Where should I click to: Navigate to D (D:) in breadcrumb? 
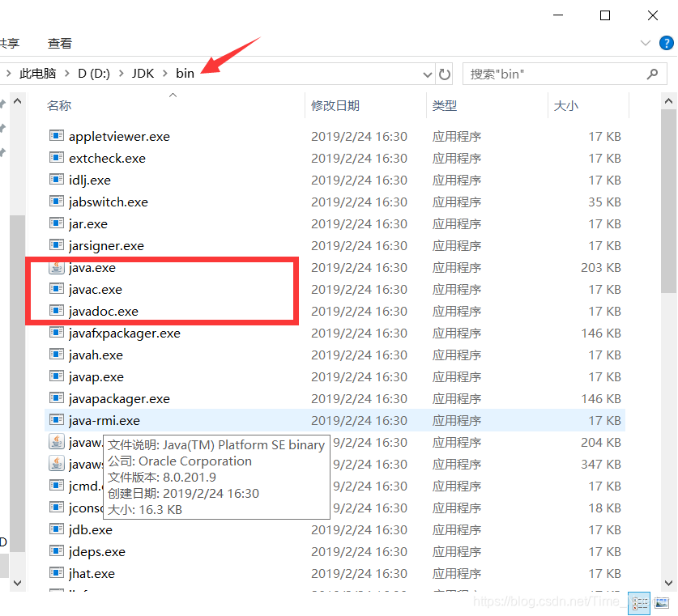(94, 74)
